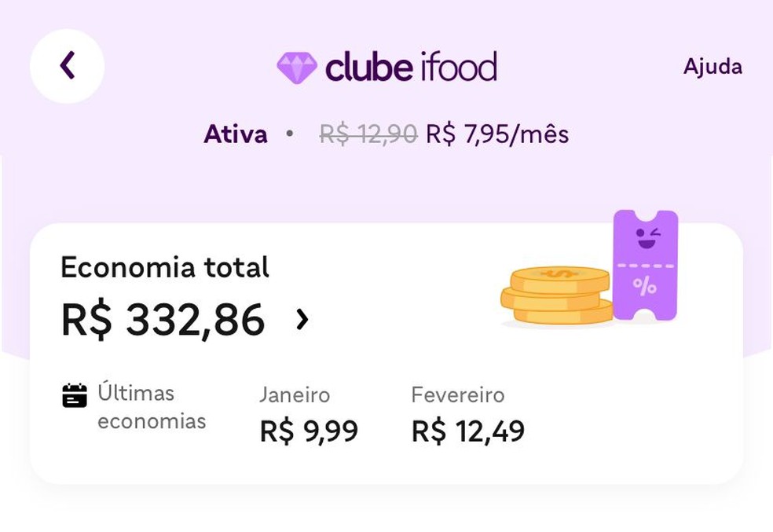Select the Fevereiro month label

457,394
